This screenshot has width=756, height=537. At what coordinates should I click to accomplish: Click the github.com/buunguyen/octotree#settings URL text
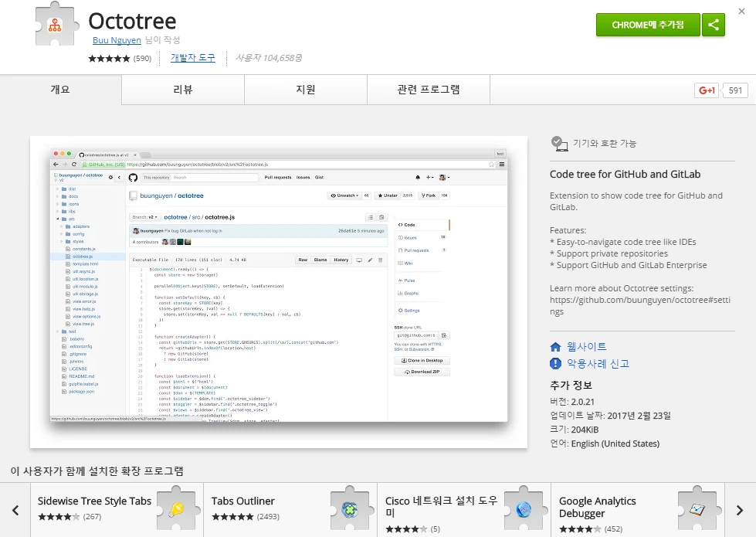tap(640, 305)
